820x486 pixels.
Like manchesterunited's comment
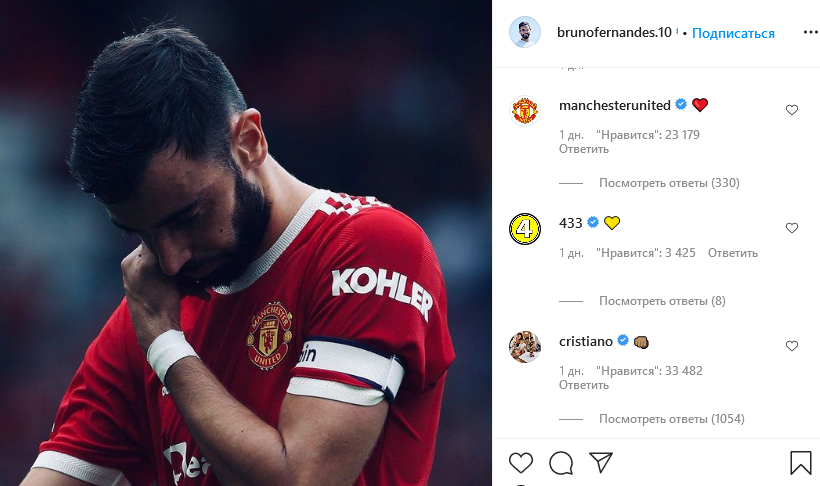point(792,110)
